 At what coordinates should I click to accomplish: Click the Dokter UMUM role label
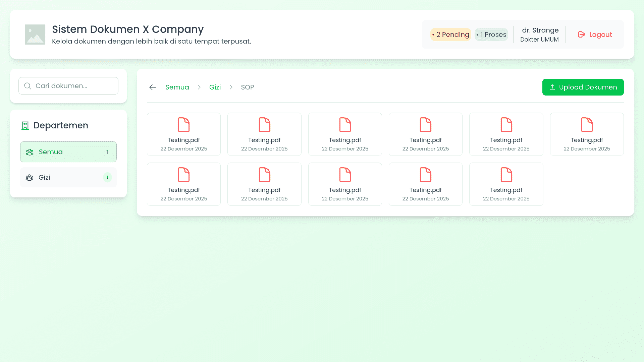(x=539, y=40)
